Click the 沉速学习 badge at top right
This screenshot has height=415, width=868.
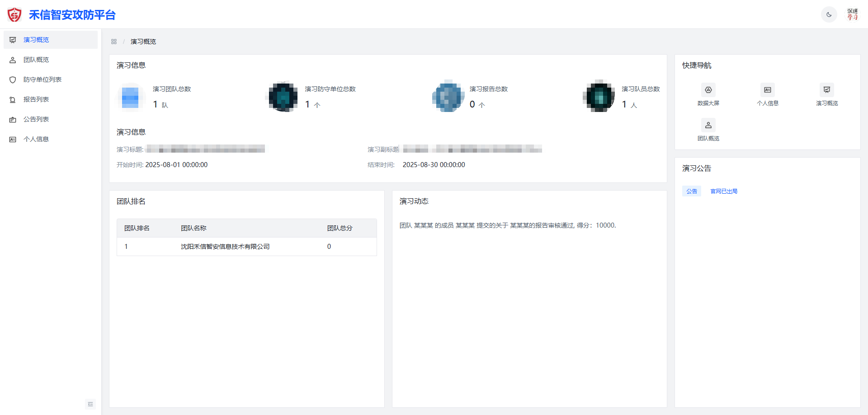coord(854,14)
